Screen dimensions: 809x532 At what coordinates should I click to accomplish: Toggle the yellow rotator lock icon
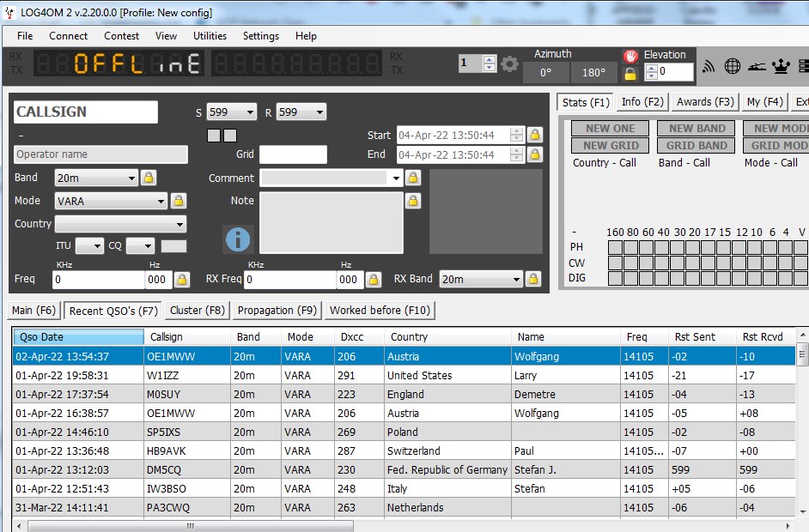pos(630,75)
